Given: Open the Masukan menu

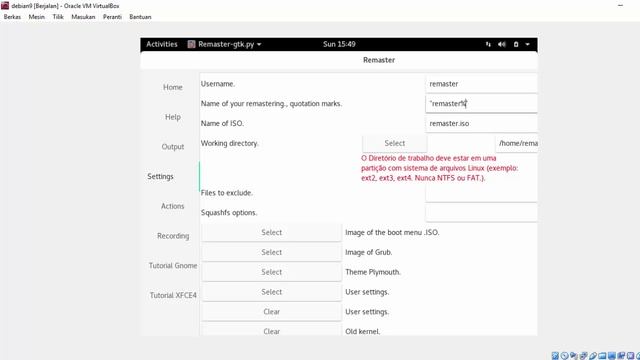Looking at the screenshot, I should pos(83,17).
